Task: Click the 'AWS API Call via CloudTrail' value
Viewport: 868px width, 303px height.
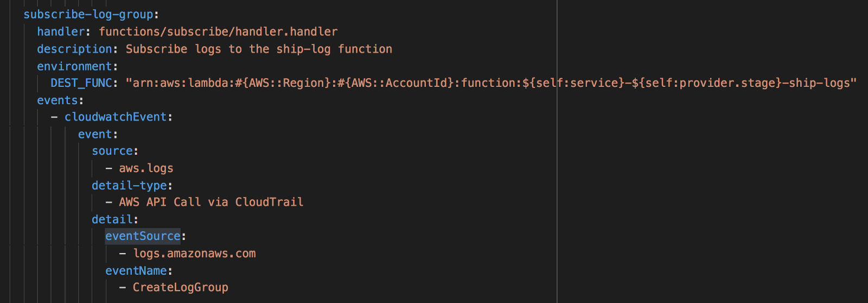Action: (211, 203)
